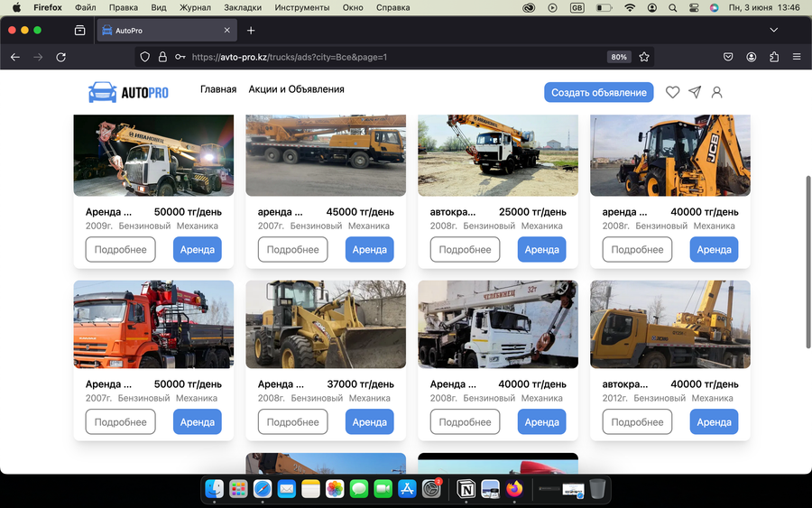
Task: Open the Firefox hamburger application menu
Action: coord(797,57)
